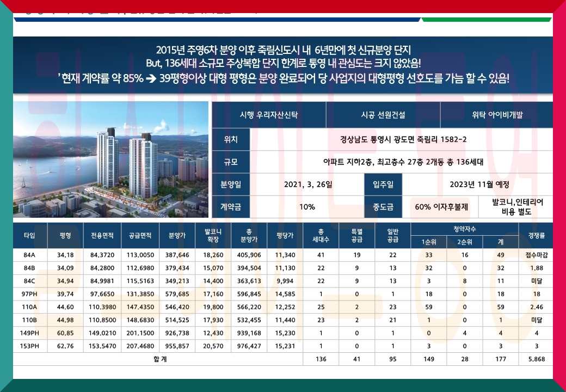Click the 1.88 competition rate in row 84B
Viewport: 566px width, 392px height.
click(x=537, y=268)
